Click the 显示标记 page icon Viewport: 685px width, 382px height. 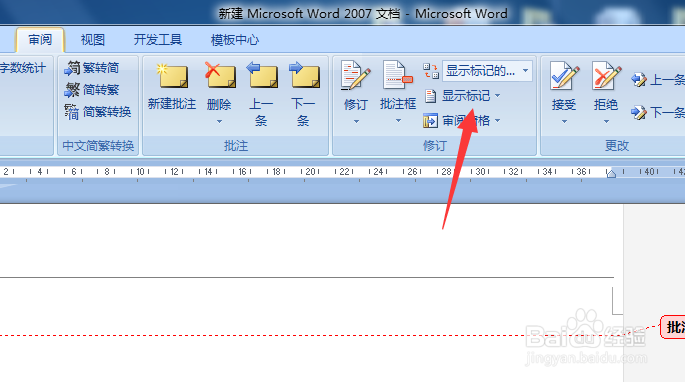tap(430, 96)
